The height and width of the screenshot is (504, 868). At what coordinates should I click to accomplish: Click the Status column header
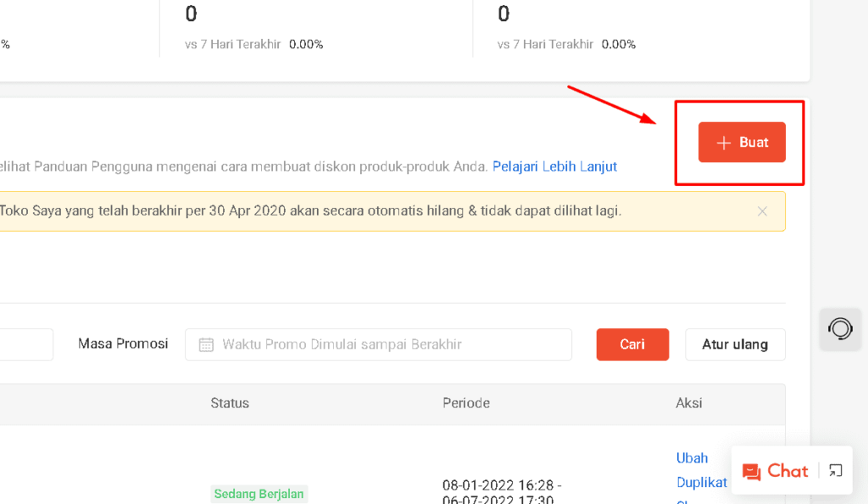pos(230,403)
